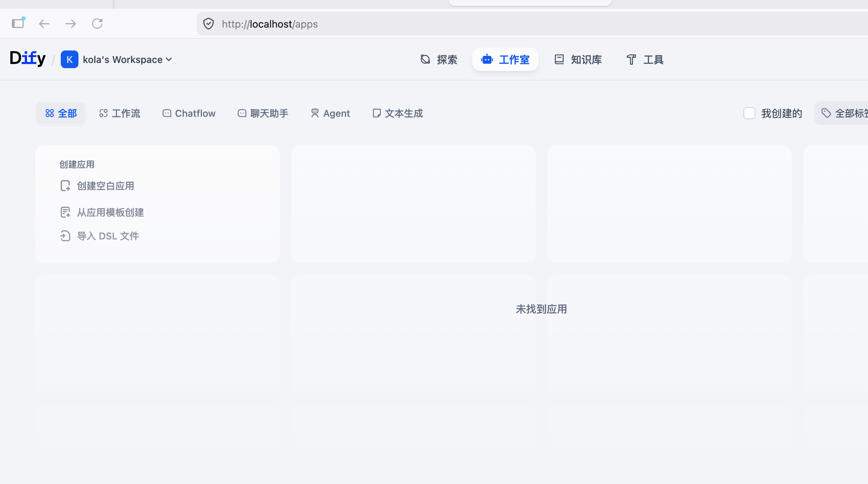This screenshot has height=484, width=868.
Task: Filter apps by 工作流
Action: pyautogui.click(x=120, y=113)
